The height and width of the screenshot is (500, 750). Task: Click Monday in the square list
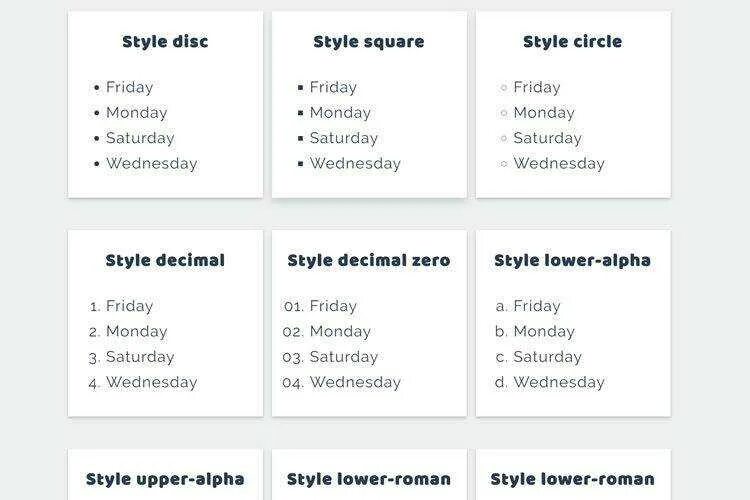coord(340,113)
